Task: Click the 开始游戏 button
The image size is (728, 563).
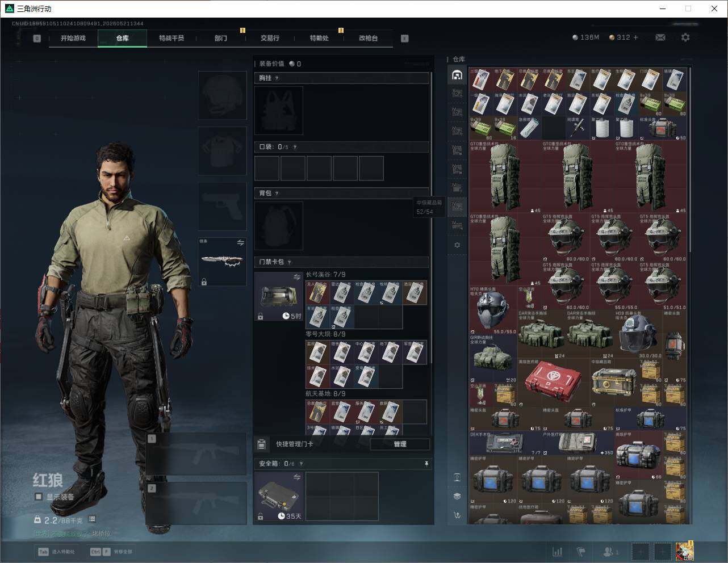Action: tap(73, 38)
